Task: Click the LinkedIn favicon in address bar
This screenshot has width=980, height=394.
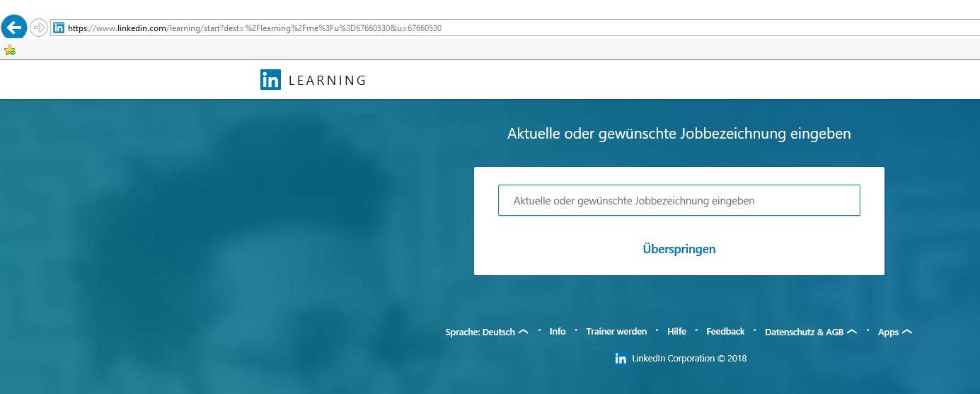Action: pos(59,28)
